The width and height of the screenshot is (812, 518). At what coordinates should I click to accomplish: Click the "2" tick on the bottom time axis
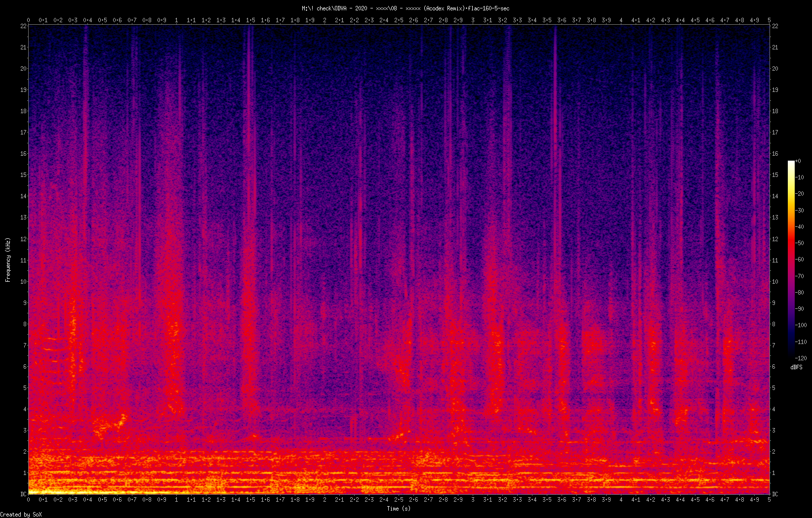point(325,500)
